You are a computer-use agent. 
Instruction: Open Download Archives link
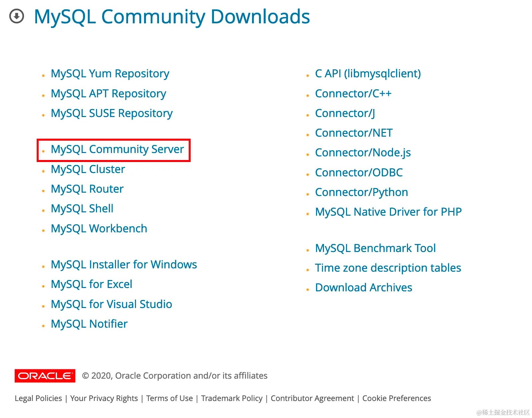pyautogui.click(x=364, y=288)
